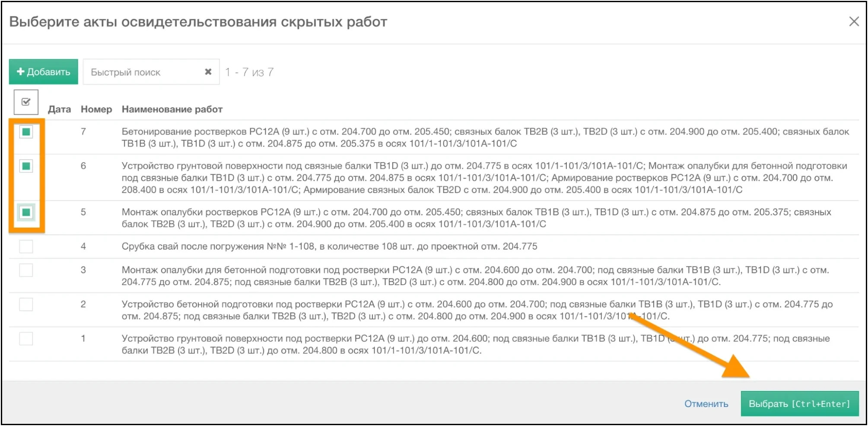Viewport: 868px width, 426px height.
Task: Click the Дата column header
Action: (60, 109)
